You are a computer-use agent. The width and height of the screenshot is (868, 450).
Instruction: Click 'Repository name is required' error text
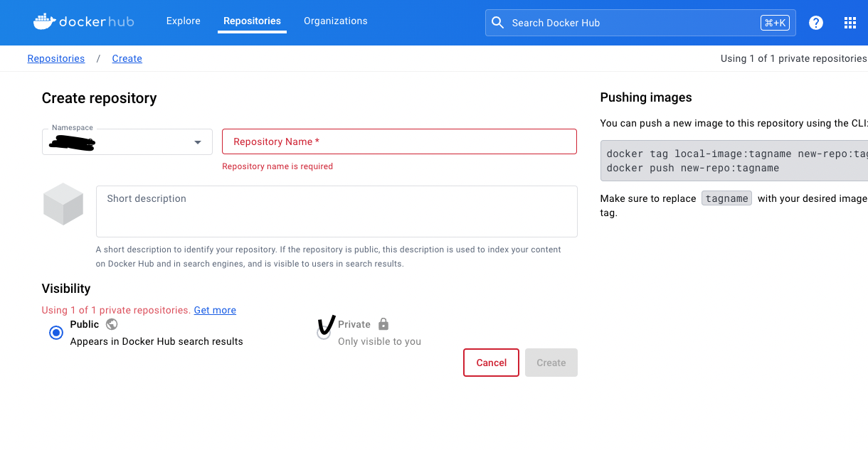tap(277, 166)
